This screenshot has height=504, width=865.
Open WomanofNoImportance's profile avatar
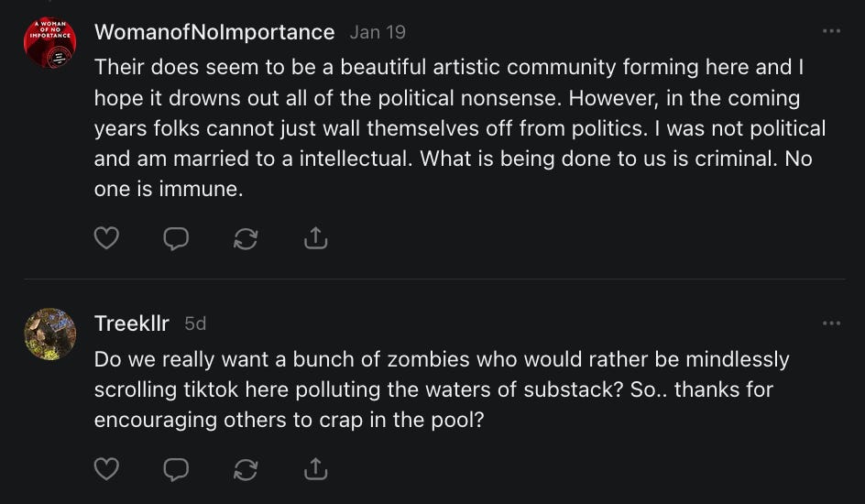(49, 42)
